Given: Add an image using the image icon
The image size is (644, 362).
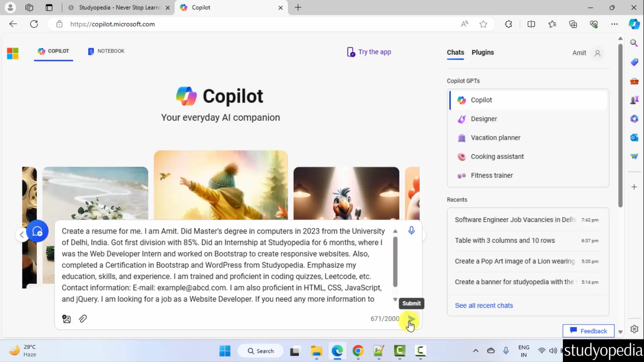Looking at the screenshot, I should coord(66,319).
